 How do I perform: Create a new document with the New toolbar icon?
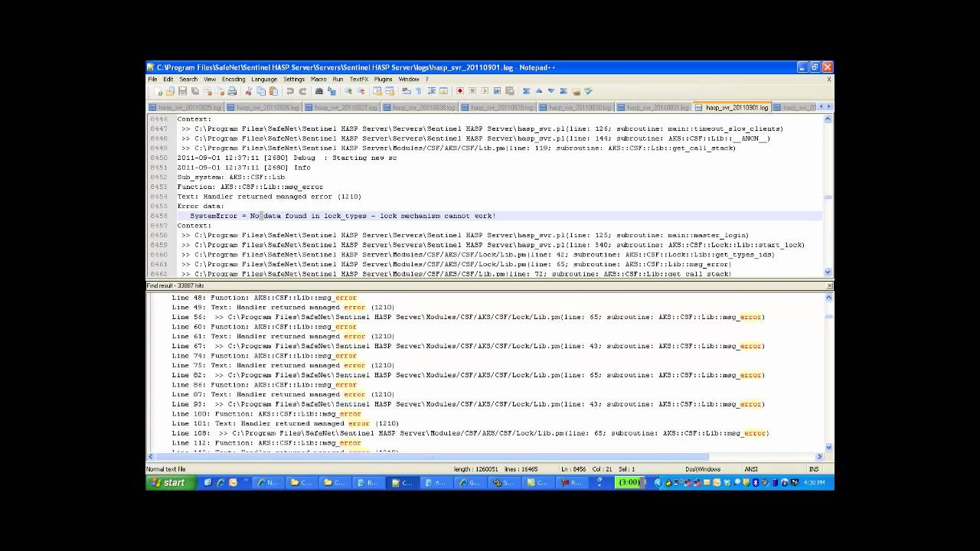pos(158,91)
